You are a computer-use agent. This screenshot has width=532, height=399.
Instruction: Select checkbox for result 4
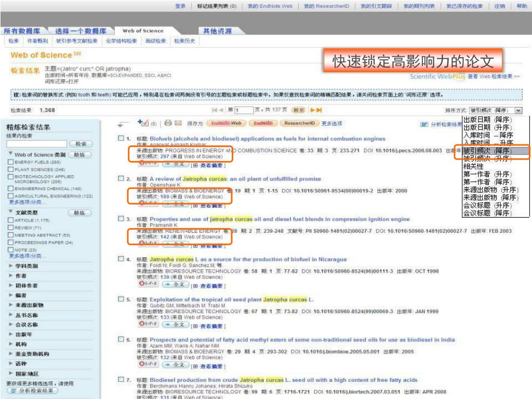[121, 259]
